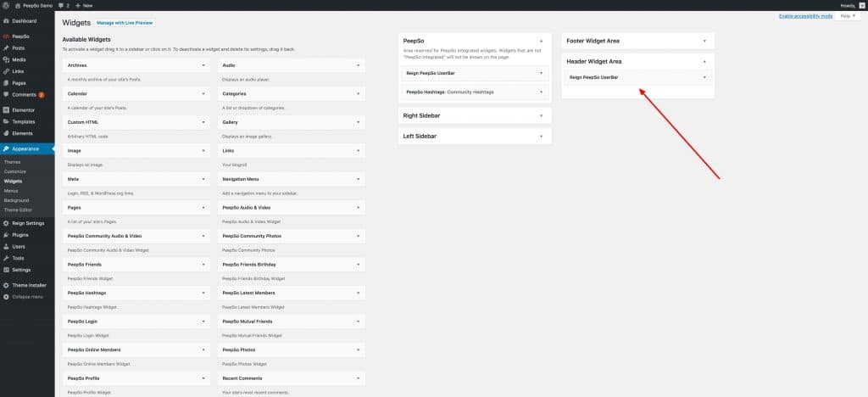The height and width of the screenshot is (397, 868).
Task: Click the Posts pin icon
Action: [x=6, y=48]
